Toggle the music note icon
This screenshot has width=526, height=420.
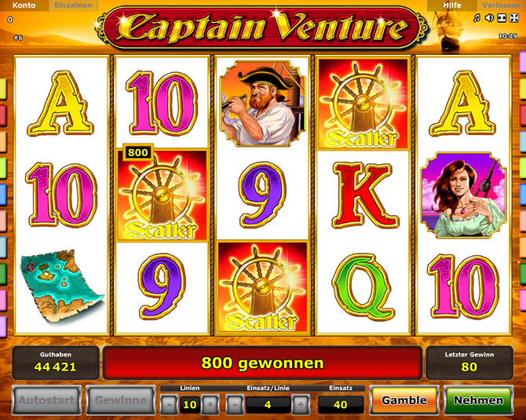coord(477,18)
